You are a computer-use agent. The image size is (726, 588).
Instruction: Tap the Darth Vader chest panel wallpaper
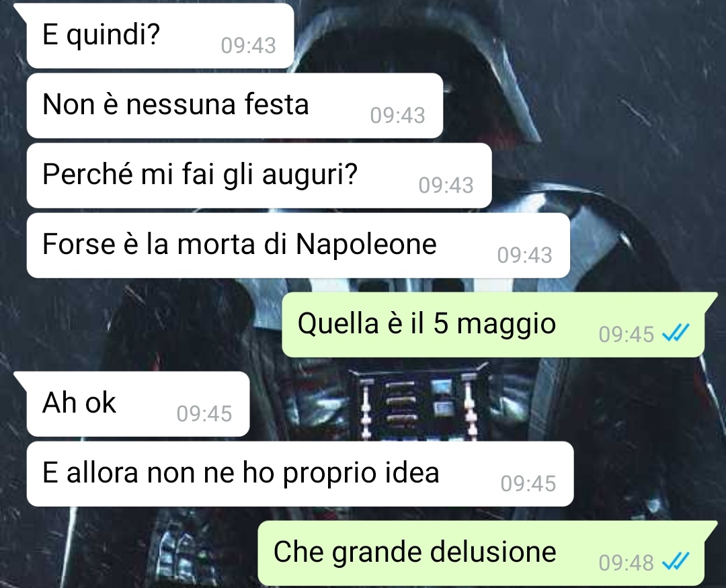pos(417,403)
